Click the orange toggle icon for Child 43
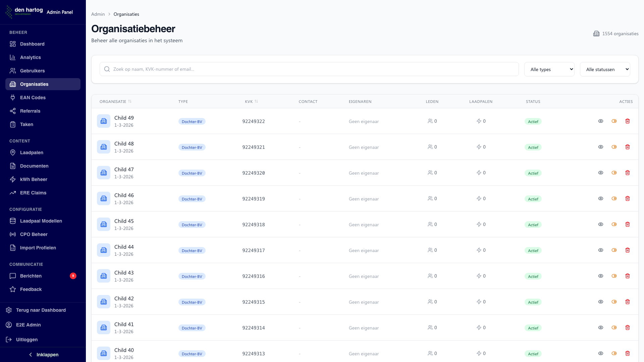Viewport: 644px width, 362px height. coord(614,276)
